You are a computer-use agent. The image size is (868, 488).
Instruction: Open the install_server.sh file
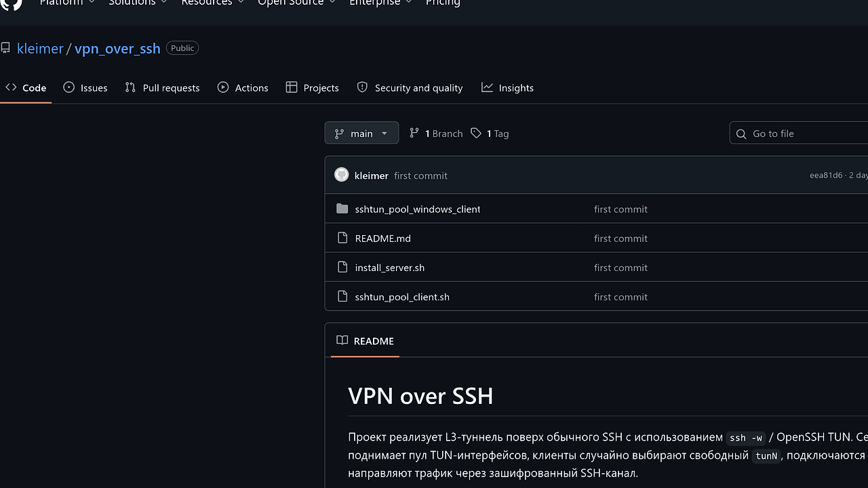click(x=390, y=268)
